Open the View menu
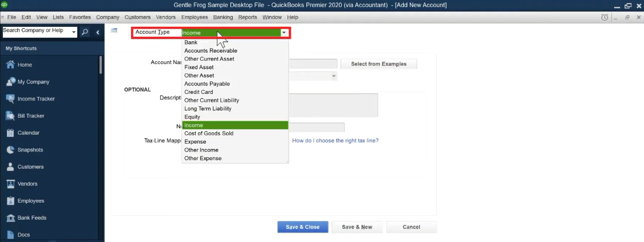Viewport: 644px width, 242px height. [x=42, y=17]
